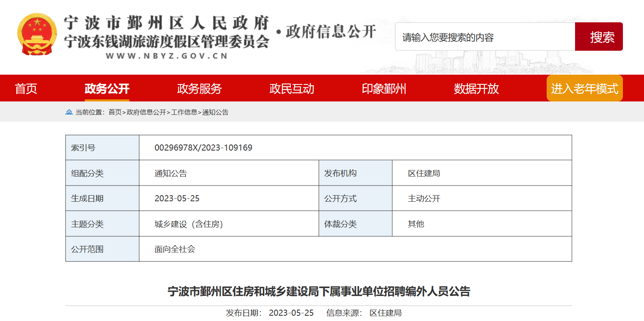The image size is (644, 321).
Task: Open the 政民互动 menu item
Action: (x=292, y=88)
